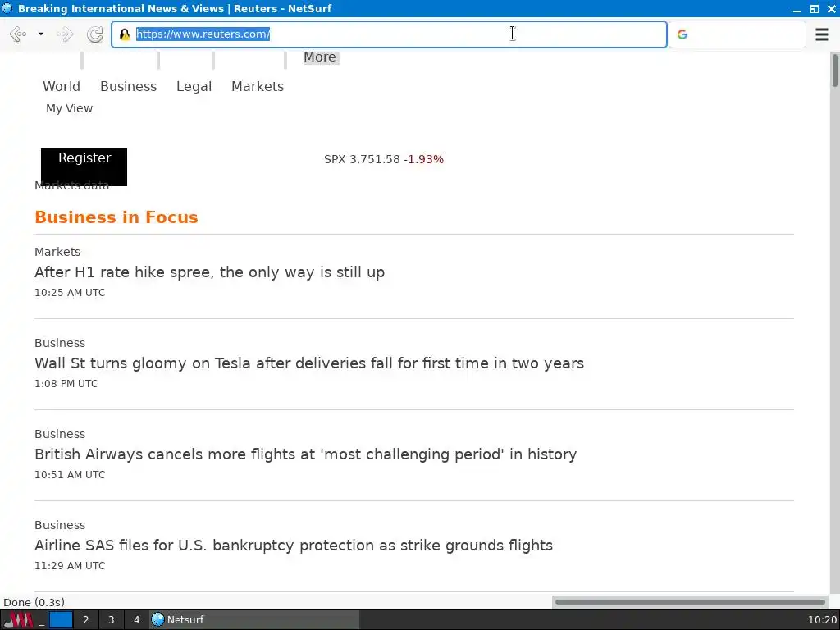Click Markets category label above rate hike story

57,252
